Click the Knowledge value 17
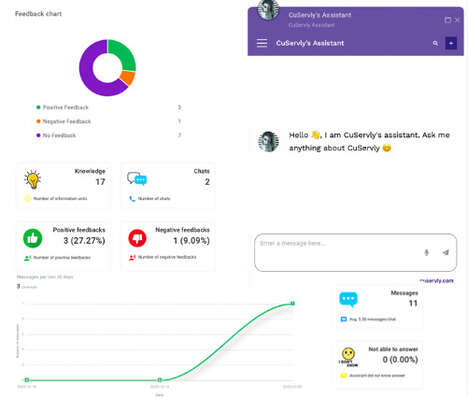Viewport: 468px width, 397px height. (100, 182)
